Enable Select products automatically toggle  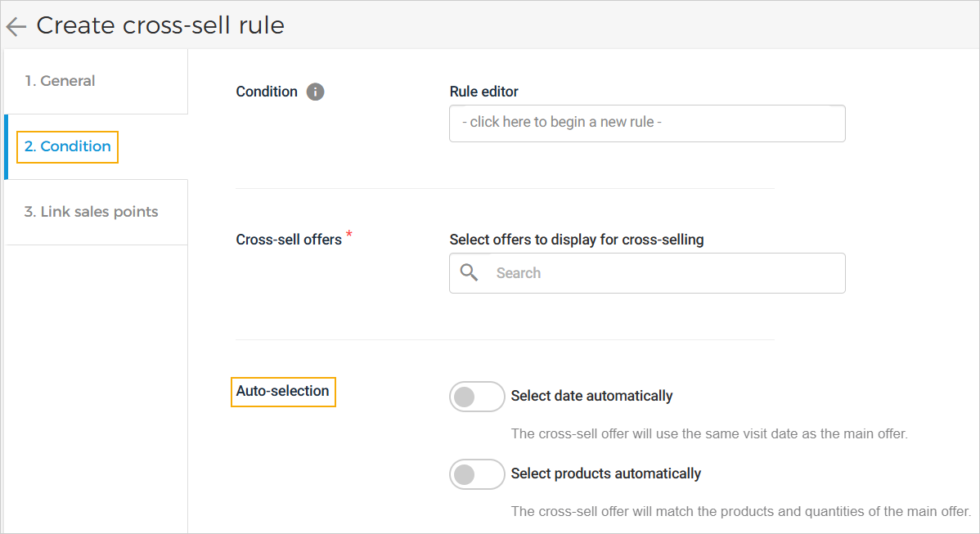pos(476,474)
